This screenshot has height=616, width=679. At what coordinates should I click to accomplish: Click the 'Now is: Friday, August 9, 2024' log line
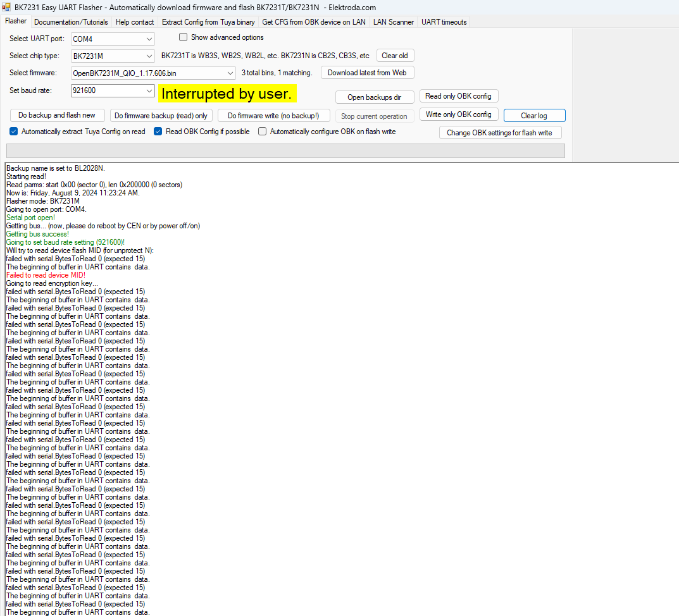[73, 193]
